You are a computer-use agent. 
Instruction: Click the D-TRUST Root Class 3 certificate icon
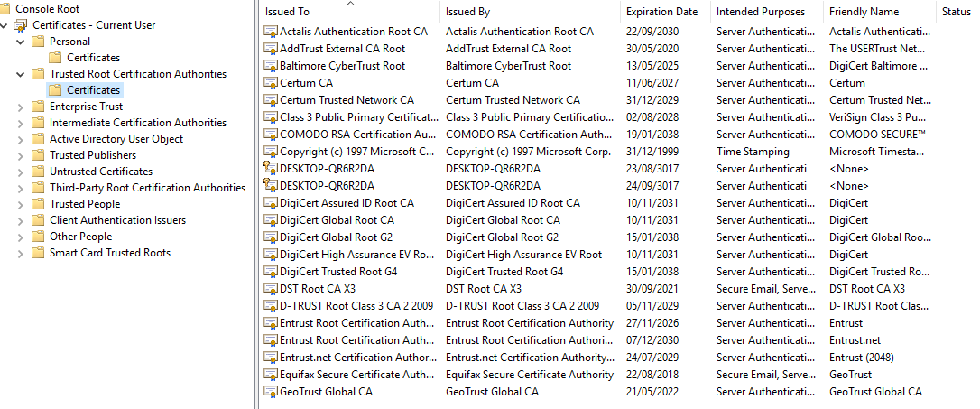tap(271, 306)
